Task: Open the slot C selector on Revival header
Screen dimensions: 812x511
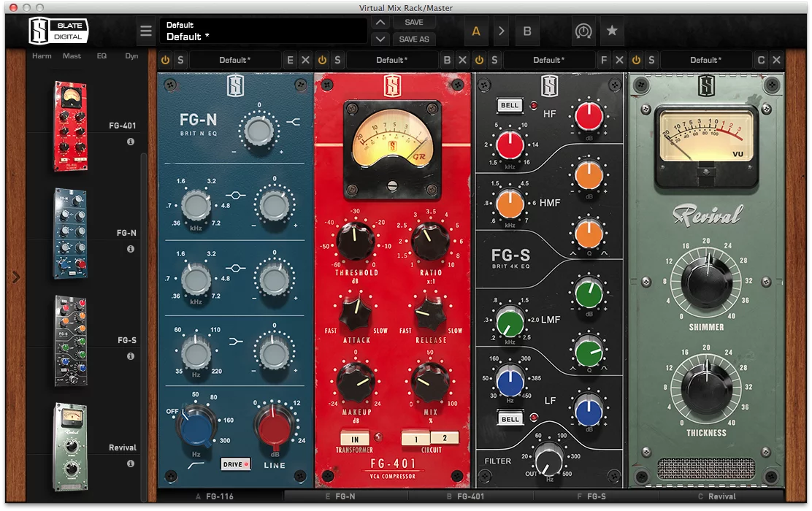Action: (x=761, y=60)
